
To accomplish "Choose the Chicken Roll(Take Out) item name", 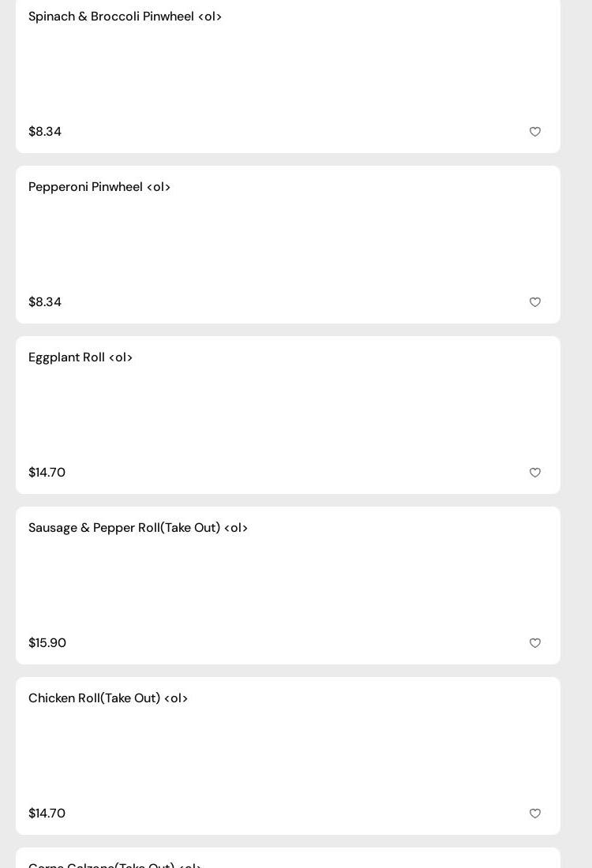I will [x=108, y=698].
